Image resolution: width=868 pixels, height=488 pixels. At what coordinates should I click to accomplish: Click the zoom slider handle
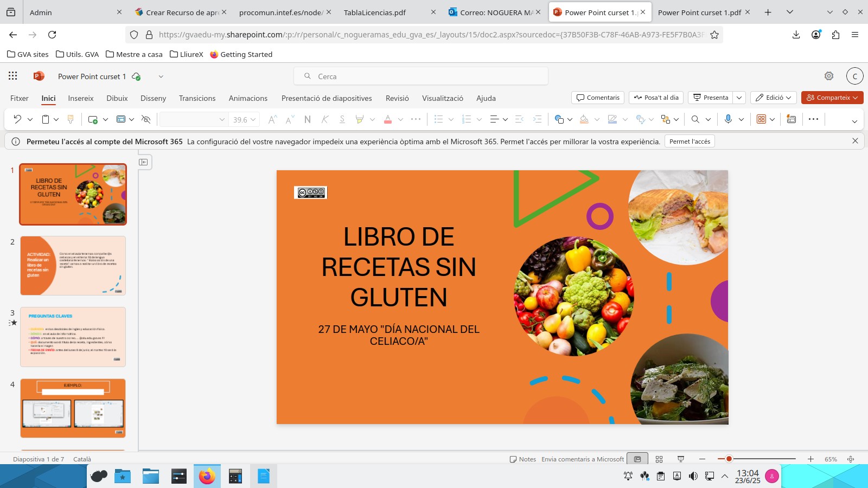pyautogui.click(x=729, y=459)
